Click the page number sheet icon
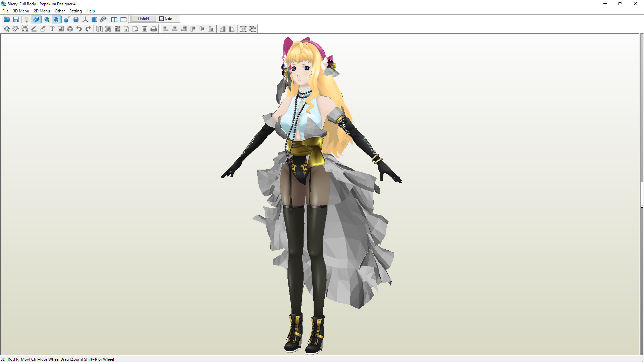Viewport: 644px width, 362px height. [x=126, y=29]
